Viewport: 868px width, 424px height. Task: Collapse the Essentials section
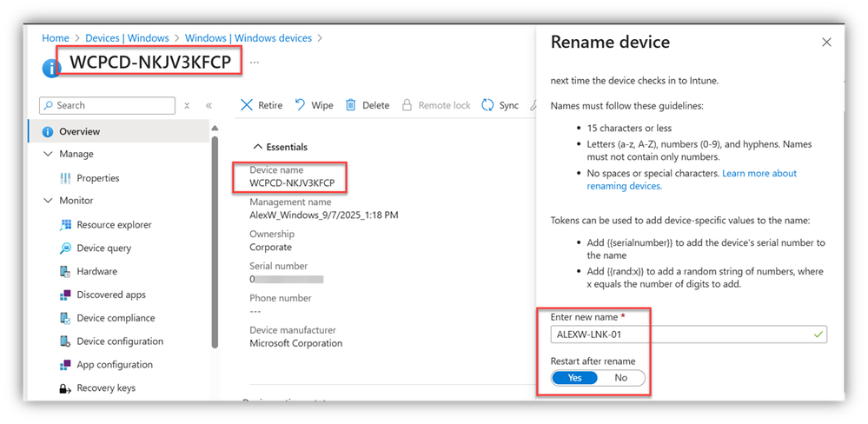(x=257, y=147)
